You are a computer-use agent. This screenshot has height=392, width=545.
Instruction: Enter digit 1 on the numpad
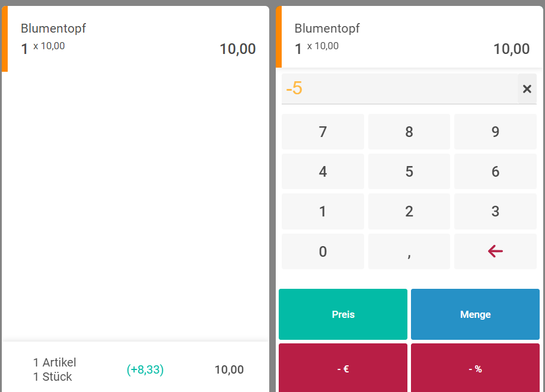(323, 212)
